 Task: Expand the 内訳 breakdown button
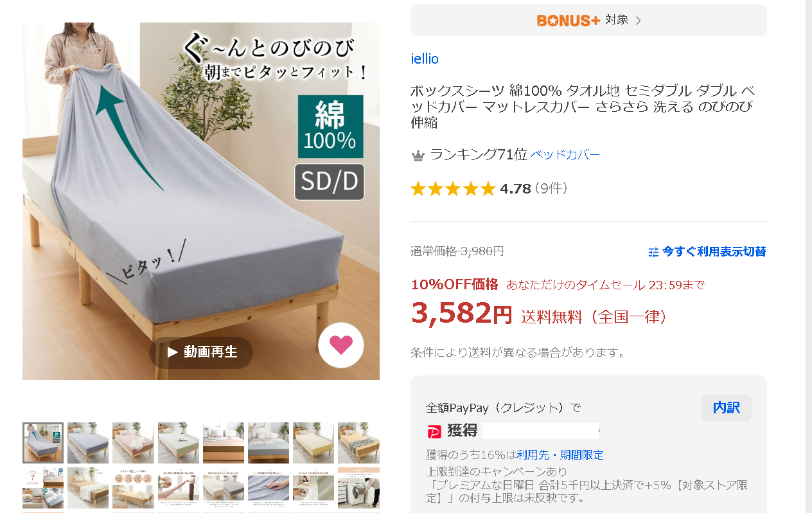[727, 408]
